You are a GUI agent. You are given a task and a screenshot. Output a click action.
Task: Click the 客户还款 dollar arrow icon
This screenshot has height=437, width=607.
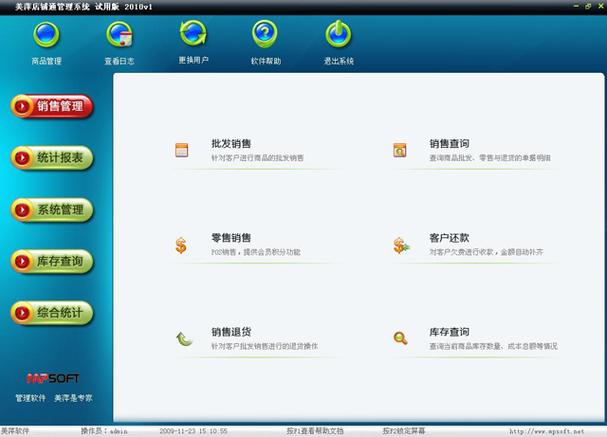(401, 245)
